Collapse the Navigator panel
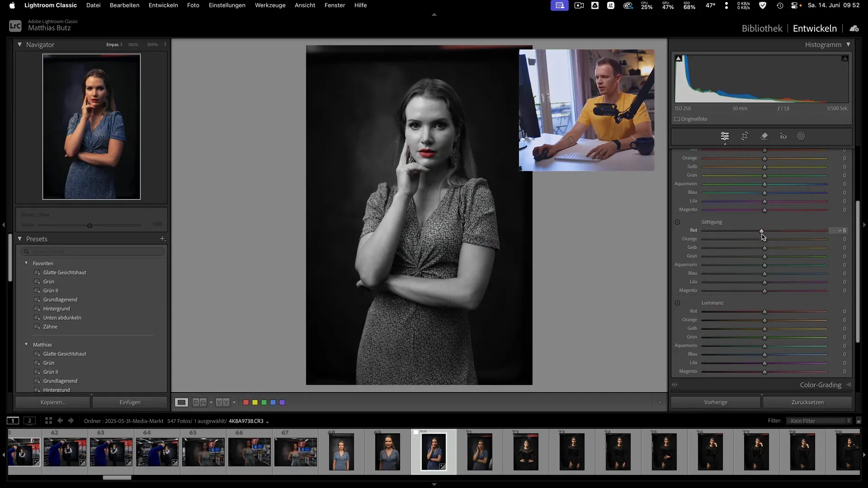868x488 pixels. click(x=19, y=44)
